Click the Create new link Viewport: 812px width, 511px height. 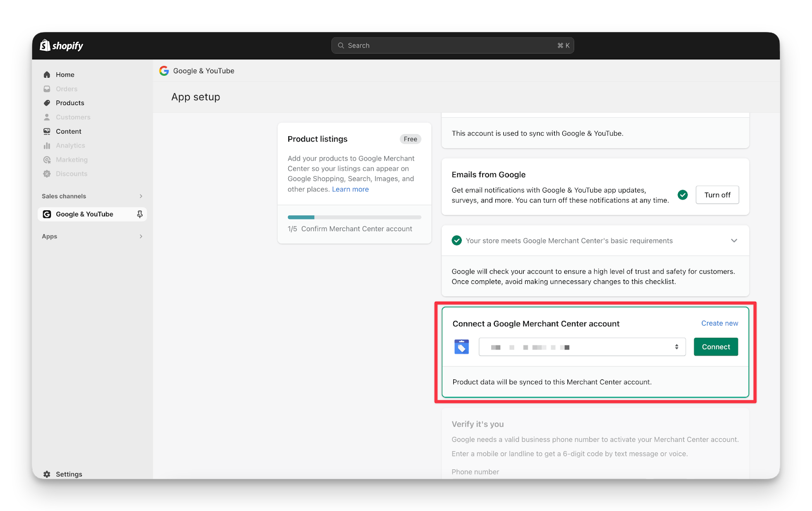tap(719, 324)
